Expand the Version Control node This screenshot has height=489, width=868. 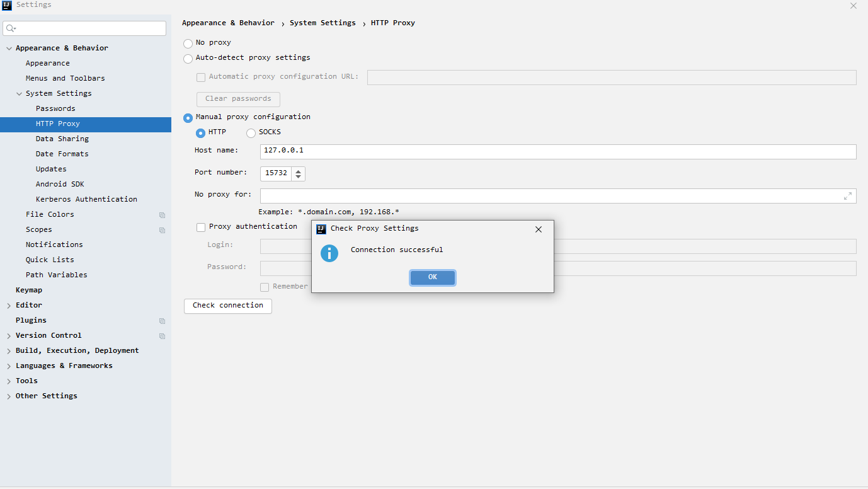9,336
